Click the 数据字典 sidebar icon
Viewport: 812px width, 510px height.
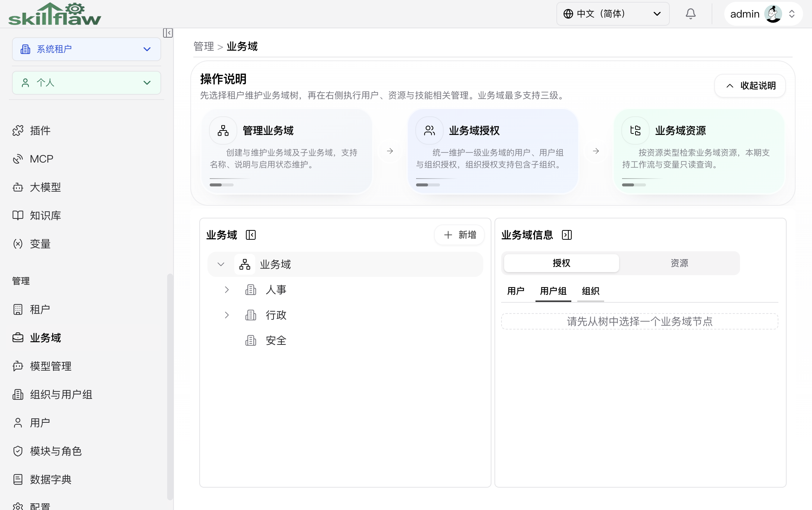tap(18, 479)
